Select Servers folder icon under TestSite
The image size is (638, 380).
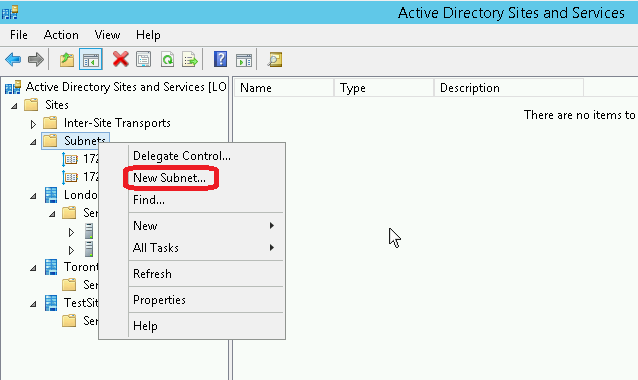point(69,321)
